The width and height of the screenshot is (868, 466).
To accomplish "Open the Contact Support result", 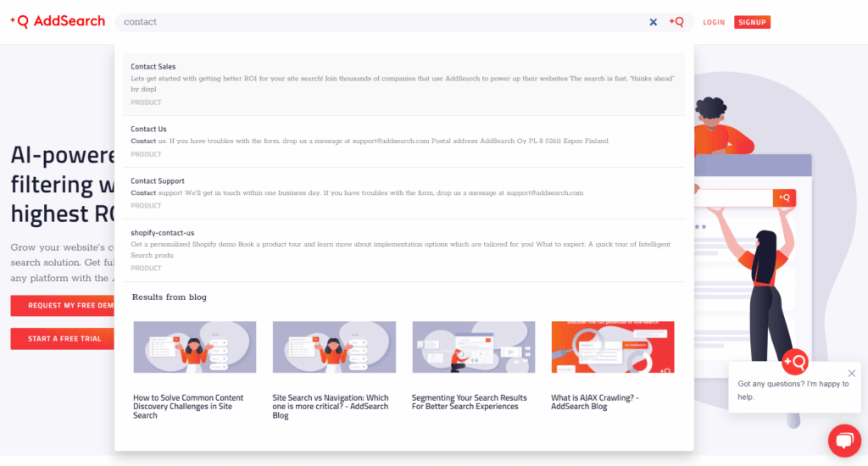I will (158, 181).
